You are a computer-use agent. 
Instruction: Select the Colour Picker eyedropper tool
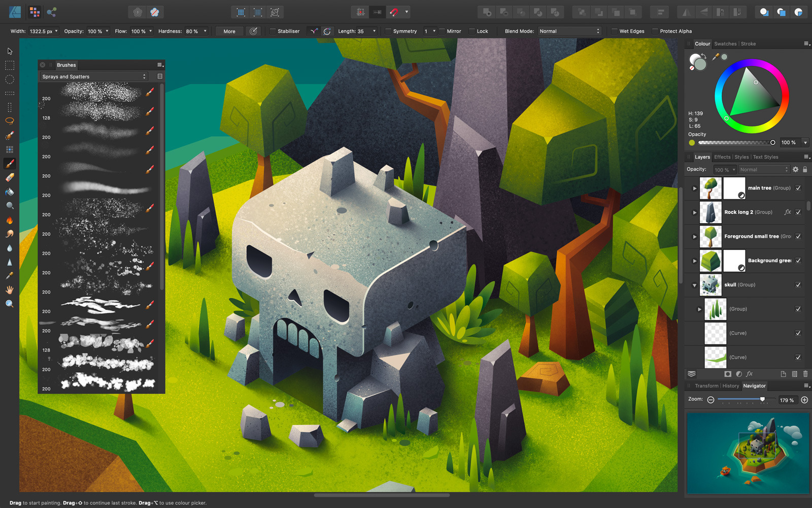tap(10, 276)
